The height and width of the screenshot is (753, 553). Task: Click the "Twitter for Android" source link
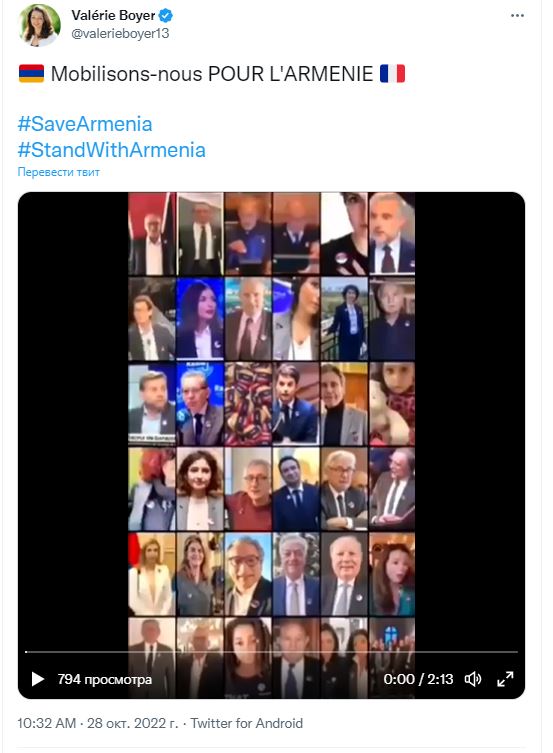247,723
